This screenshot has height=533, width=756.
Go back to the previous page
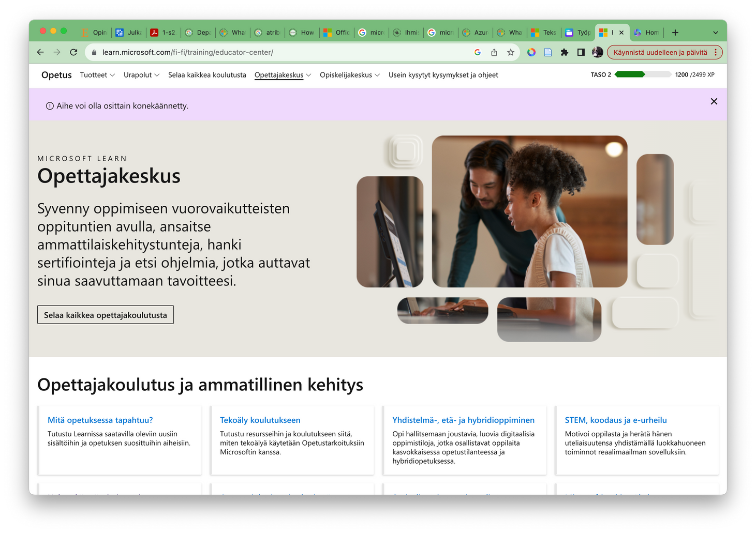click(x=40, y=52)
